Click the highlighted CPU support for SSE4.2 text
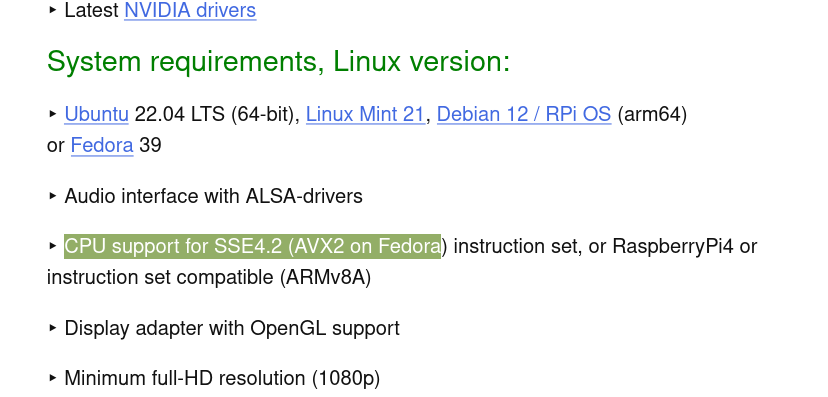The image size is (828, 397). (252, 247)
